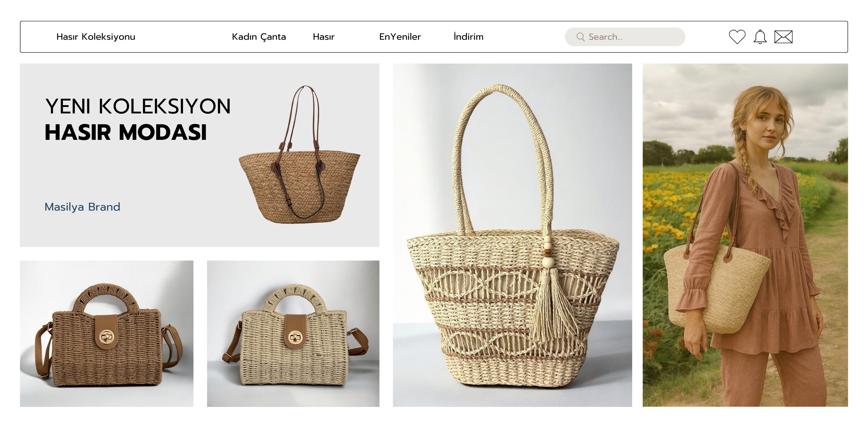Viewport: 868px width, 434px height.
Task: Open the messages envelope icon
Action: 783,37
